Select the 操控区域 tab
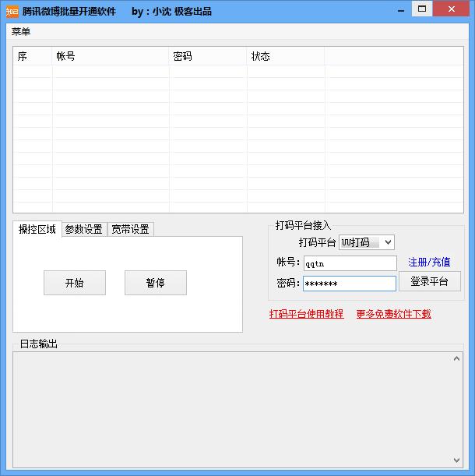 click(x=37, y=229)
